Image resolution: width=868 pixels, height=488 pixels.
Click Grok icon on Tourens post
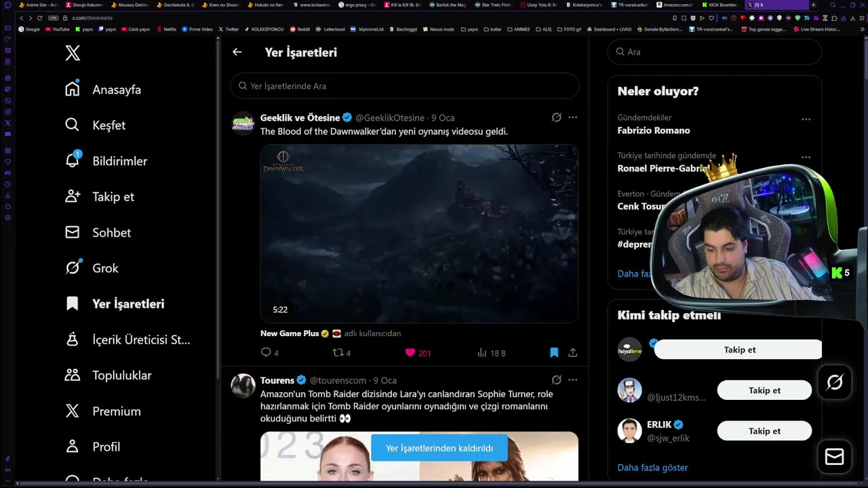pos(557,380)
